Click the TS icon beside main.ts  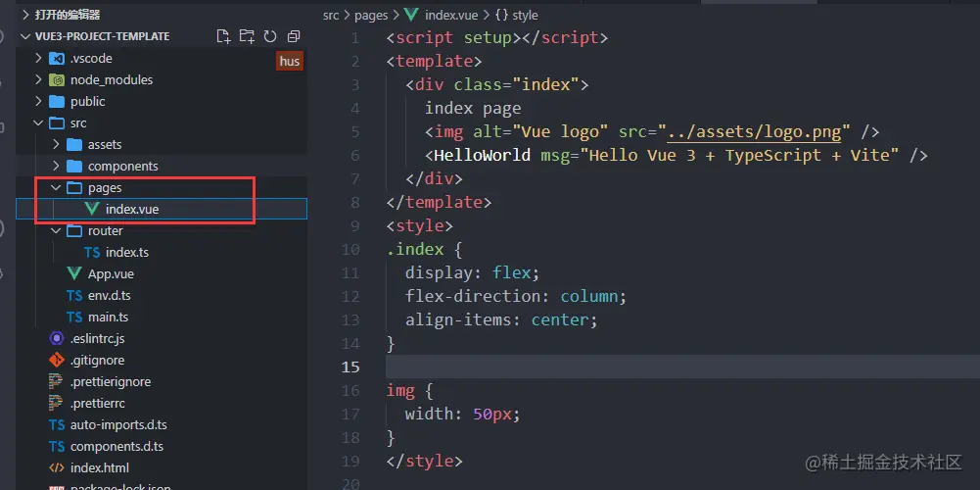74,317
